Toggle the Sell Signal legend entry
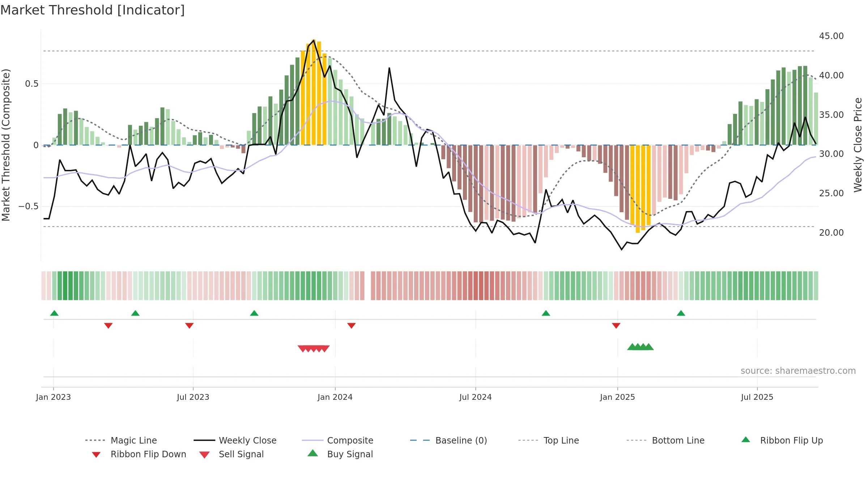Screen dimensions: 868x488 coord(231,454)
